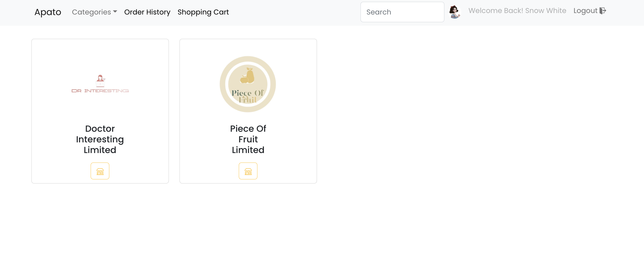Click the Apato home link
The image size is (644, 267).
(x=47, y=12)
